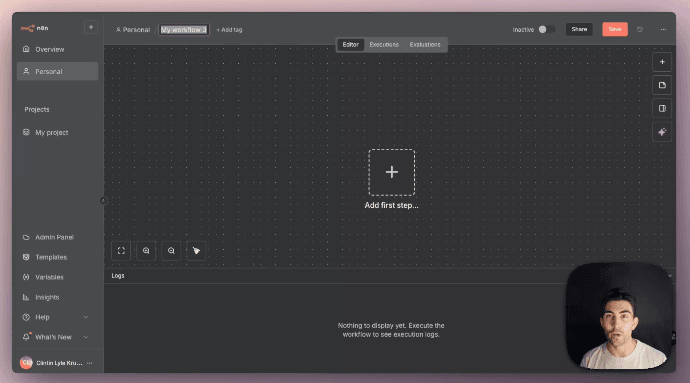Open the Admin Panel
This screenshot has width=690, height=383.
(57, 237)
